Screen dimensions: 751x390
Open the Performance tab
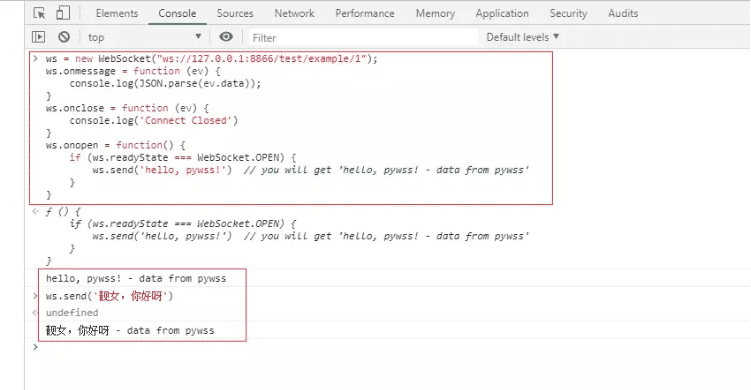tap(365, 13)
